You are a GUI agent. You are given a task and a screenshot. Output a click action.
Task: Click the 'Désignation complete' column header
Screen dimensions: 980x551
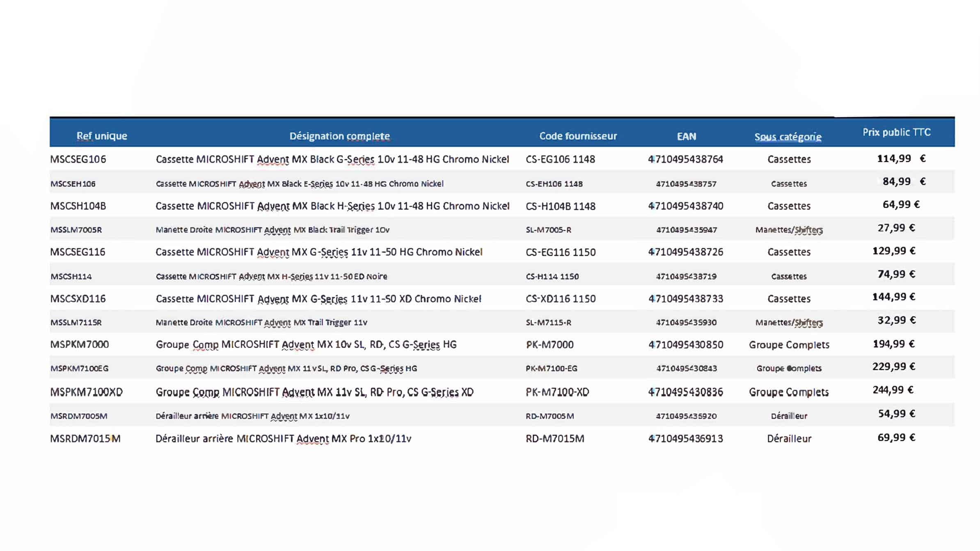[x=339, y=136]
